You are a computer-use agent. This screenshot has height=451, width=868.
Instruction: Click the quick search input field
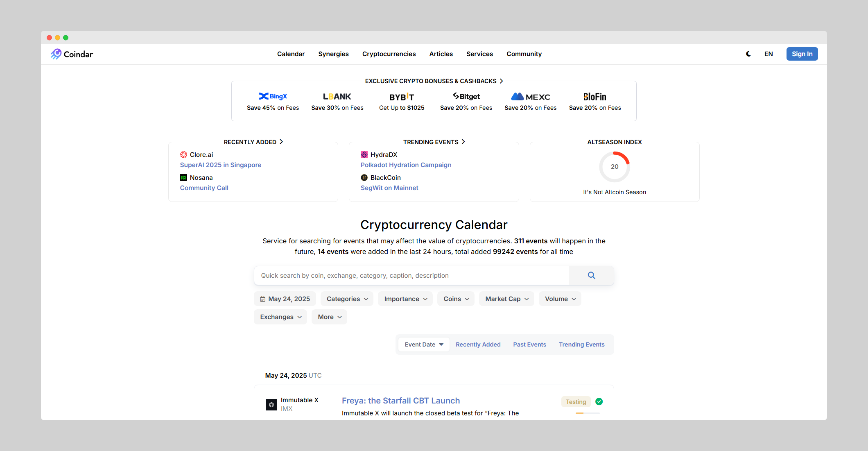(x=411, y=276)
